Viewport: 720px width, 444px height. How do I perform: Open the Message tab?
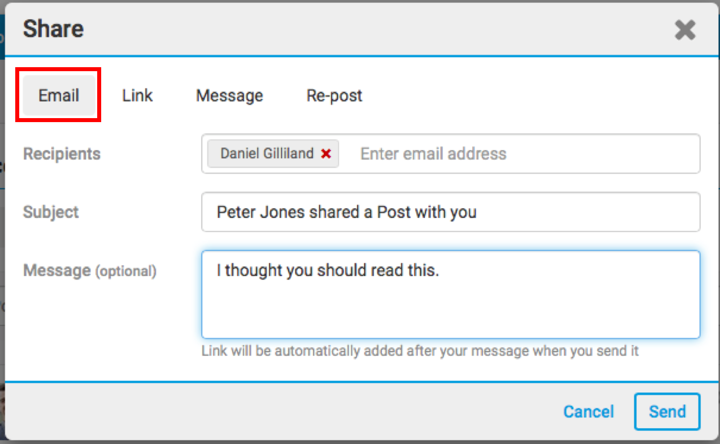(229, 96)
